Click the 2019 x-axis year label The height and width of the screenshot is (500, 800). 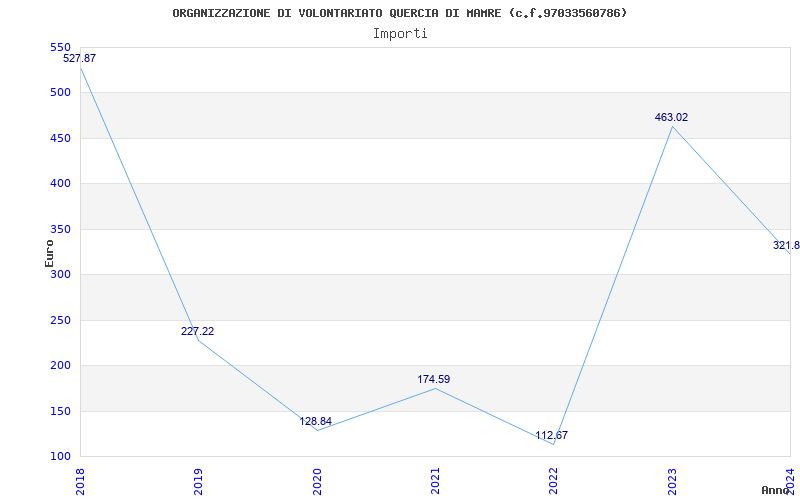tap(198, 481)
